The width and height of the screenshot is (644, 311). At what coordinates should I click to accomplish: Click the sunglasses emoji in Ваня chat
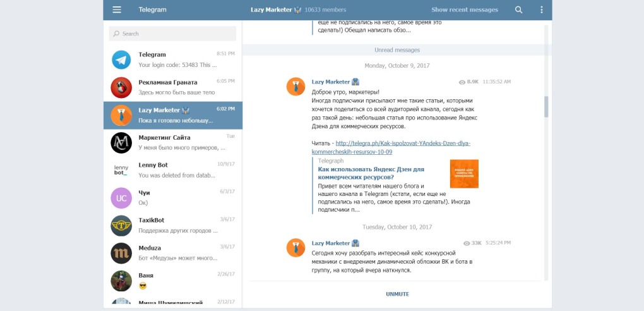click(143, 286)
